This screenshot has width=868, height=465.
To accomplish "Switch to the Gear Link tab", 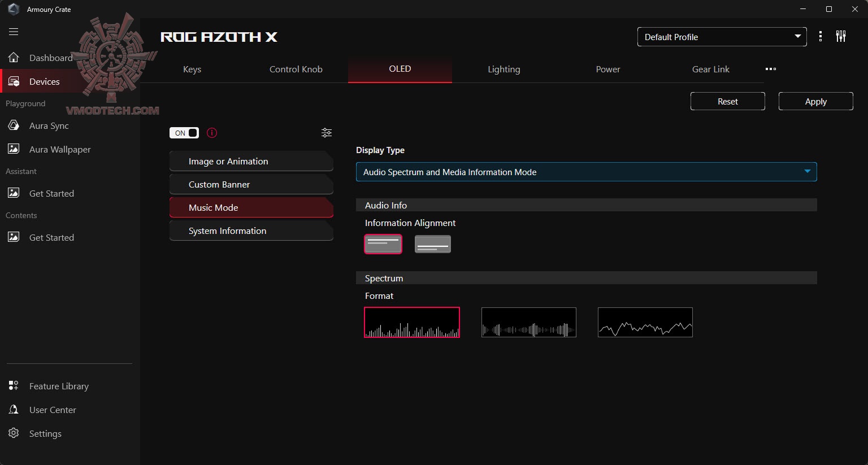I will (711, 69).
